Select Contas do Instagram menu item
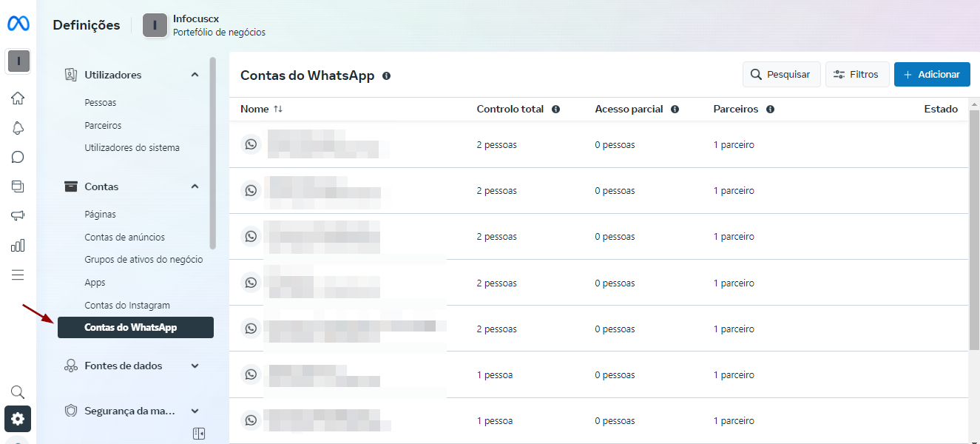 [127, 305]
